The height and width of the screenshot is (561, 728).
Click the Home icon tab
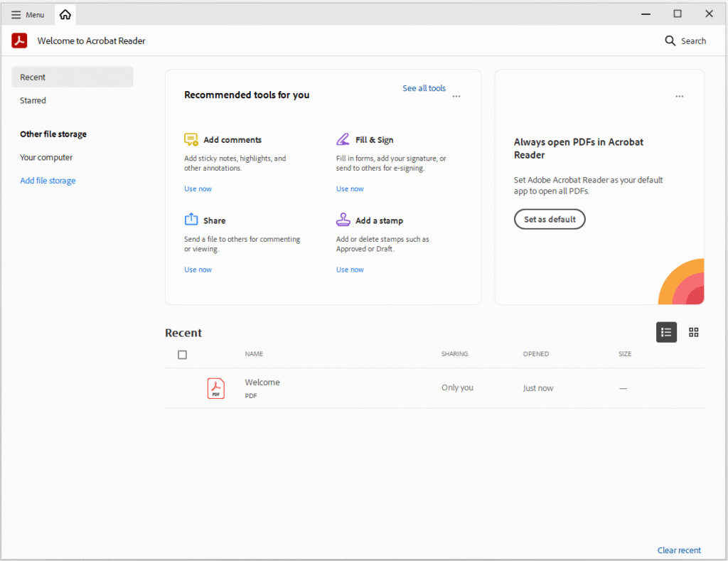pos(65,15)
